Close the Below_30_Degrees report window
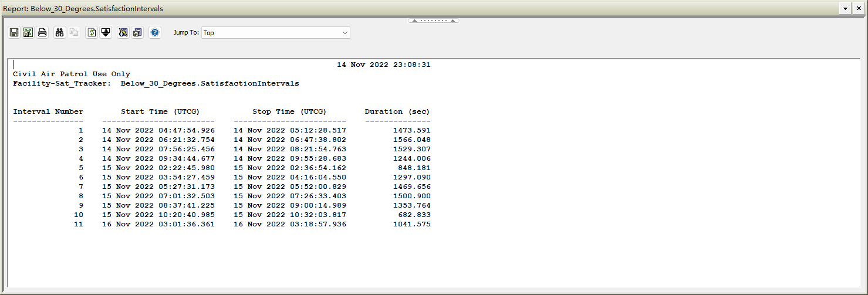This screenshot has width=868, height=295. click(860, 8)
